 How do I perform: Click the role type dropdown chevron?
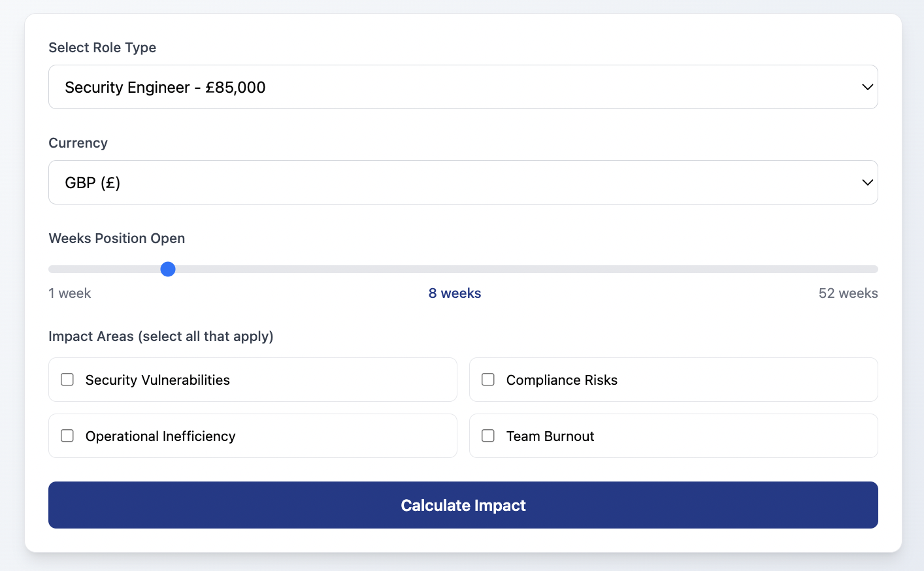867,86
